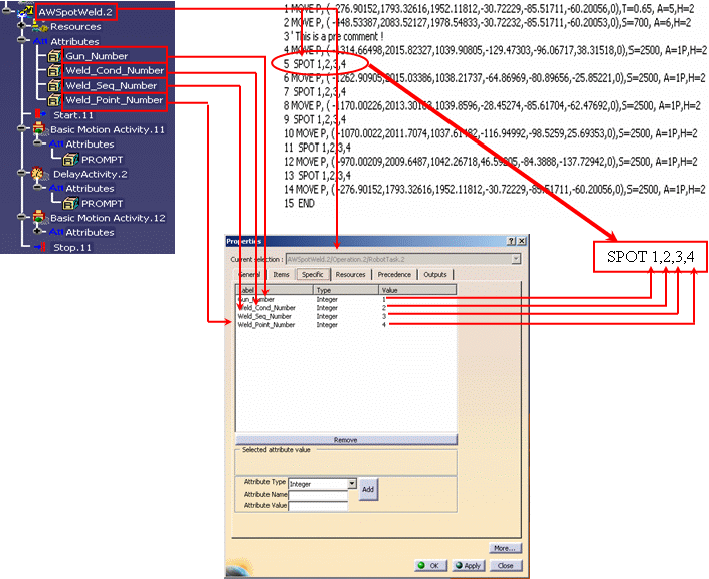
Task: Expand Attributes under Basic Motion Activity.12
Action: point(38,232)
